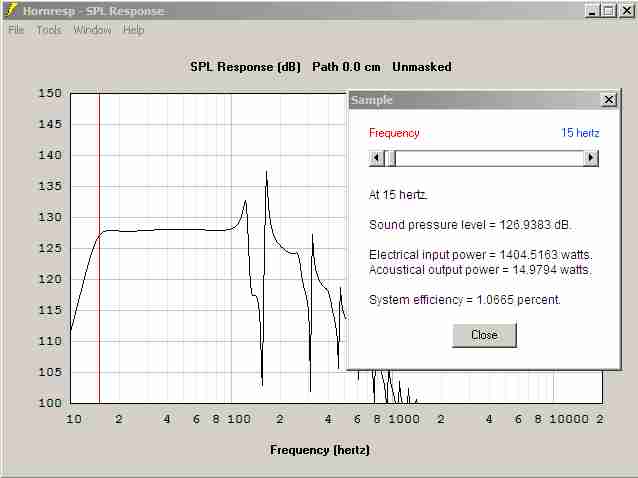Image resolution: width=638 pixels, height=478 pixels.
Task: Click the frequency slider thumb
Action: click(x=391, y=158)
